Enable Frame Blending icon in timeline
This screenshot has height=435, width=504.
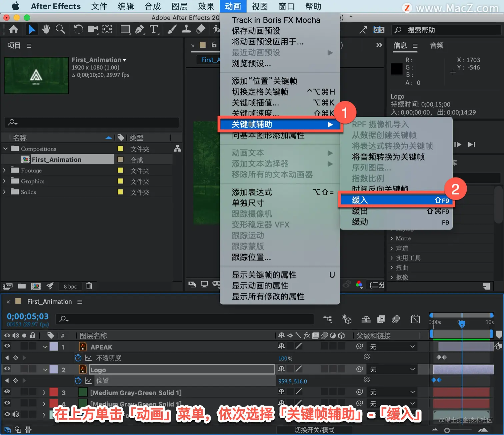[x=381, y=320]
